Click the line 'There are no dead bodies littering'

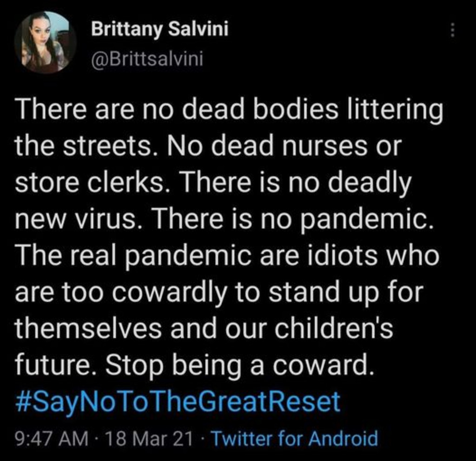click(x=229, y=110)
